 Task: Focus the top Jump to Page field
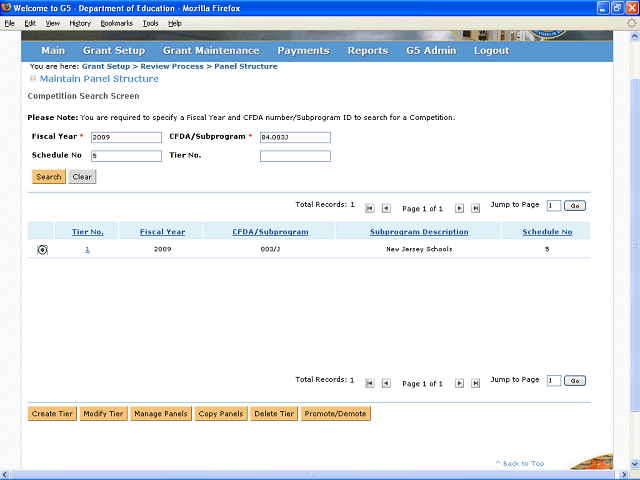click(x=553, y=206)
